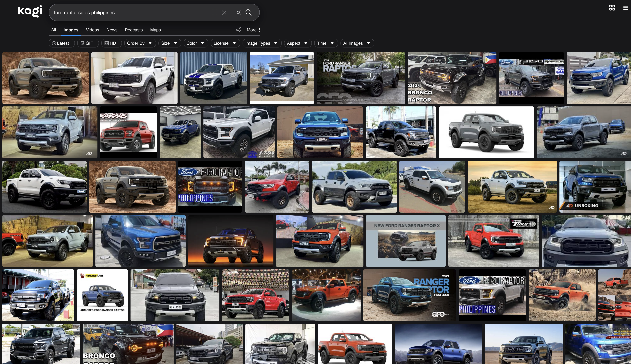Open the Color filter dropdown
Screen dimensions: 631x364
pos(195,43)
